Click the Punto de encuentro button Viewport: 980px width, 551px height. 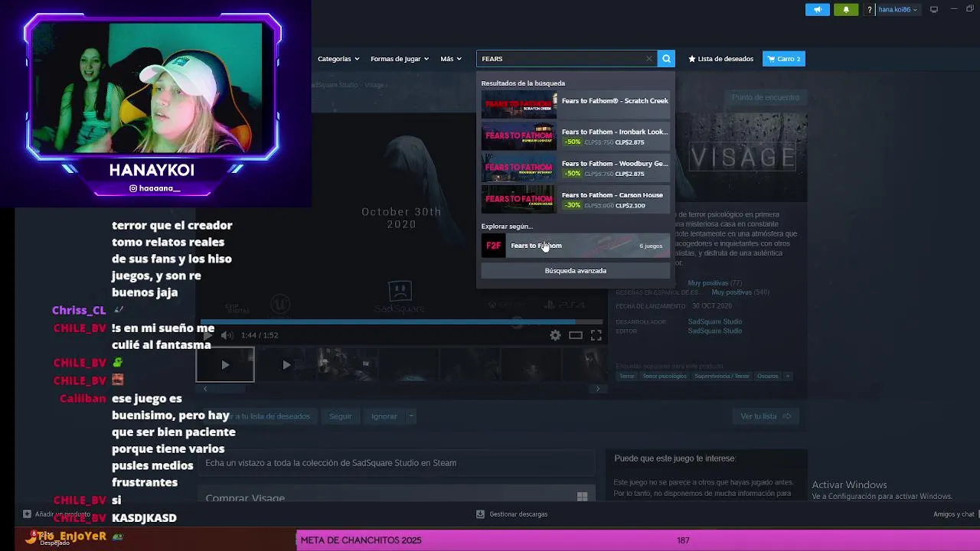(765, 97)
